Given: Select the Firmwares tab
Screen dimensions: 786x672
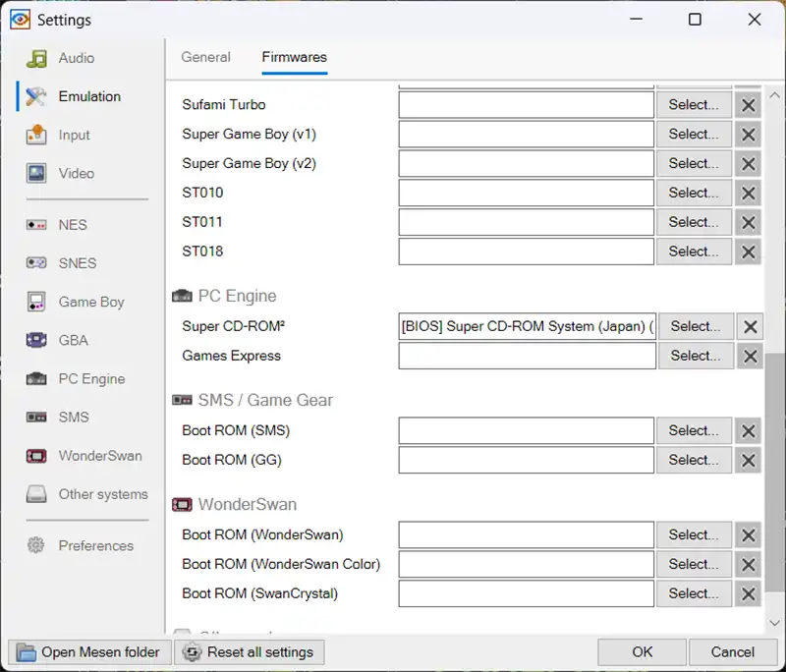Looking at the screenshot, I should click(x=294, y=57).
